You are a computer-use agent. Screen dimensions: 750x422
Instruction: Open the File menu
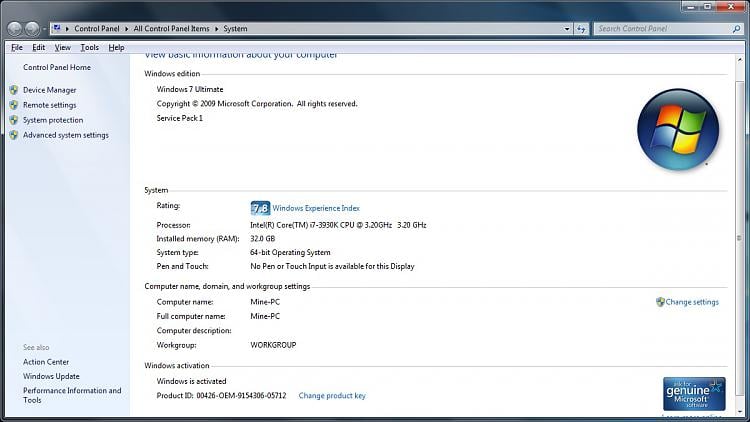pyautogui.click(x=17, y=47)
